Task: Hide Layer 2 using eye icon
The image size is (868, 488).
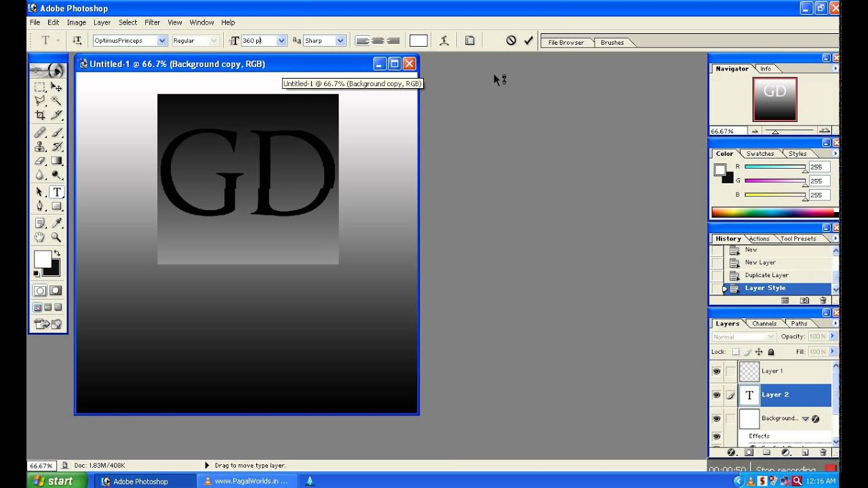Action: [x=716, y=394]
